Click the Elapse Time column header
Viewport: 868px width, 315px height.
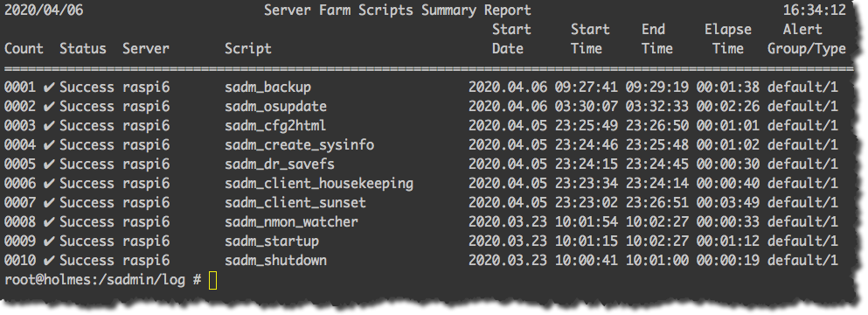(x=728, y=38)
